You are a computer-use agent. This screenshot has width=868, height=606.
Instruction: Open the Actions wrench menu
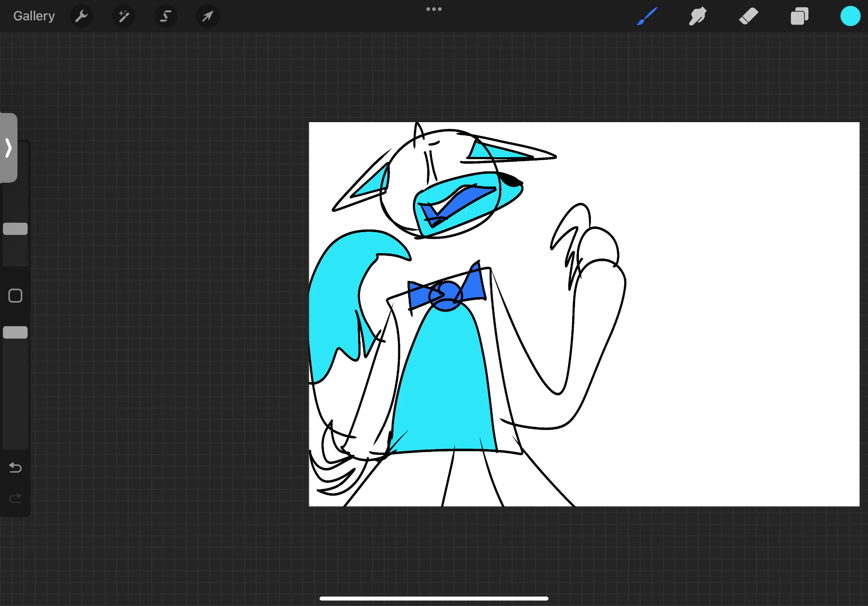point(81,16)
